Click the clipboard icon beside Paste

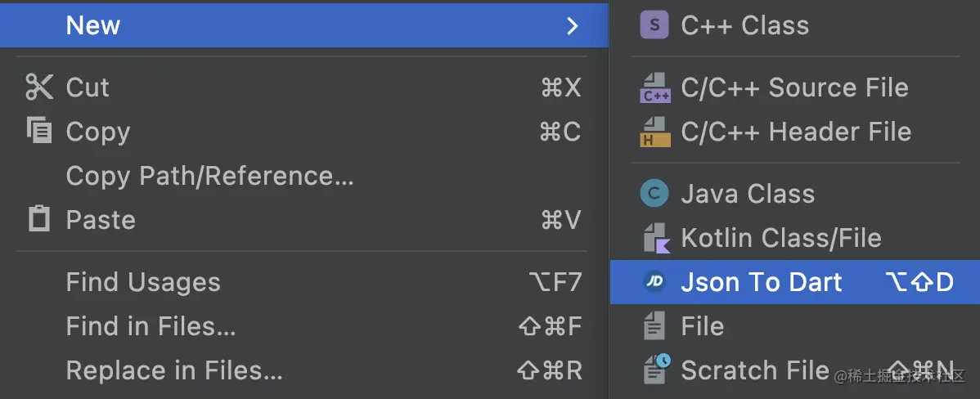39,219
